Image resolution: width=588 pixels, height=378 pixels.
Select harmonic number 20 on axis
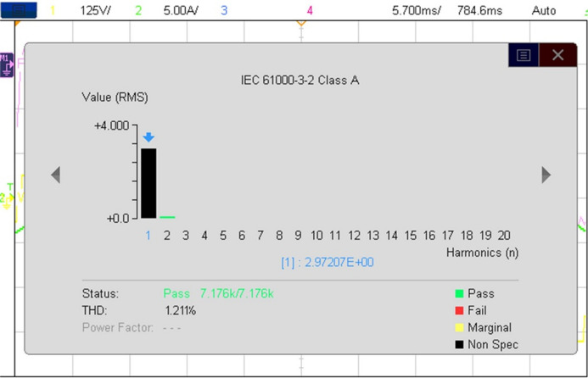(x=504, y=236)
